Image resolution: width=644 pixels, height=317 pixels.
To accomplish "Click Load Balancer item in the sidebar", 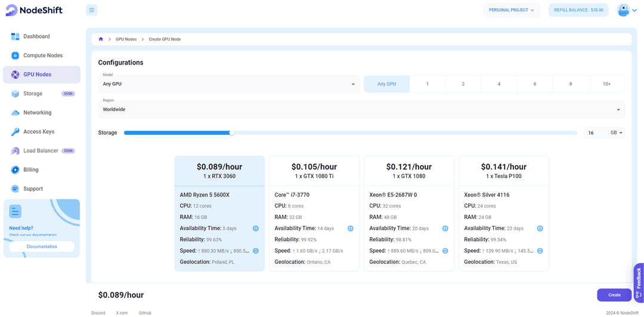I will click(x=42, y=151).
